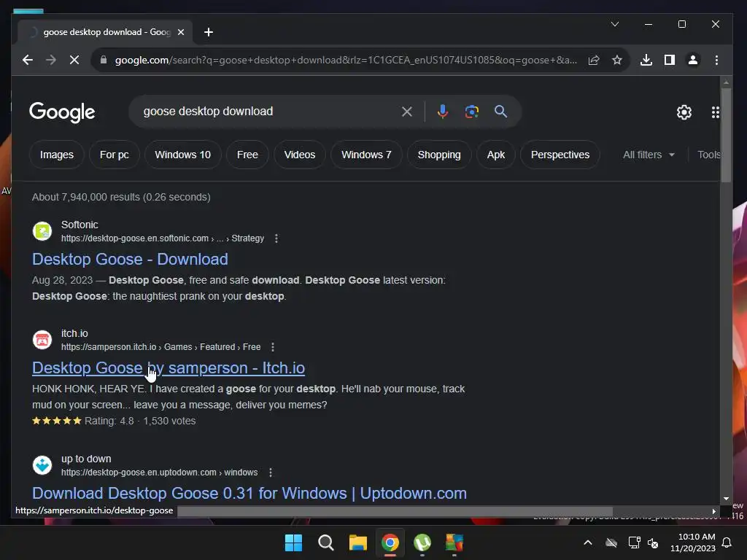Bookmark this tab with the star
The image size is (747, 560).
click(617, 60)
